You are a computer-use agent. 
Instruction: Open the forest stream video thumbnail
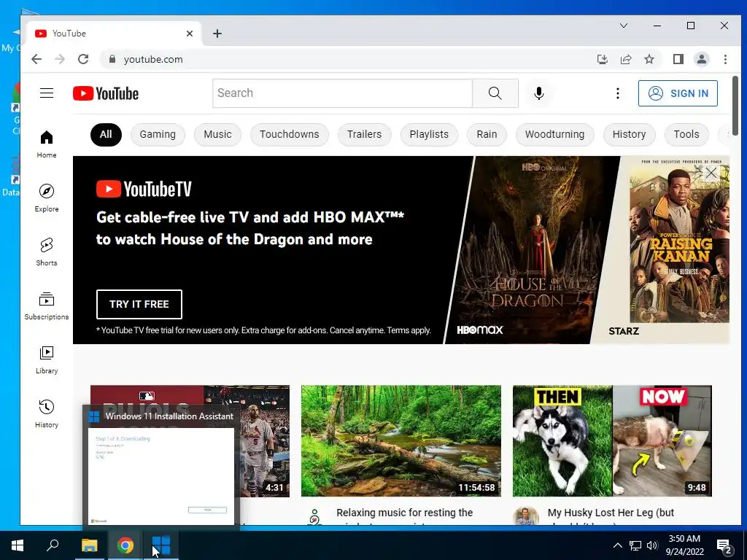click(x=401, y=441)
